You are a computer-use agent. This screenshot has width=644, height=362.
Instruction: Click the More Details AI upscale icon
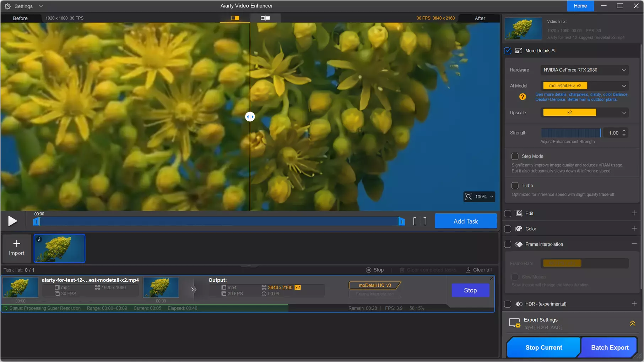[519, 51]
